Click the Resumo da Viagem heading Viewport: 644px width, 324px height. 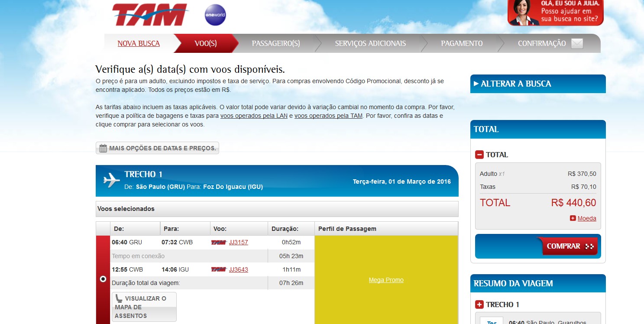coord(513,283)
